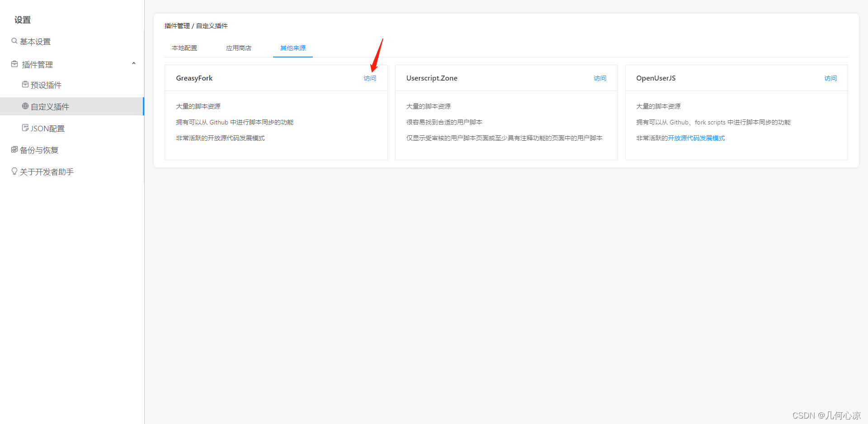Click GreasyFork's Github sync description line
868x424 pixels.
pyautogui.click(x=235, y=122)
